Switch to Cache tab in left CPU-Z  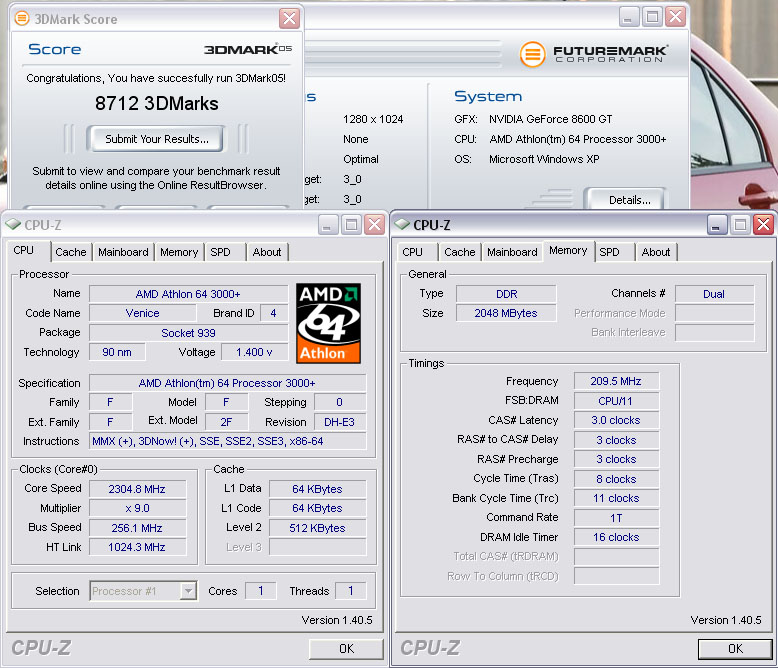(70, 252)
